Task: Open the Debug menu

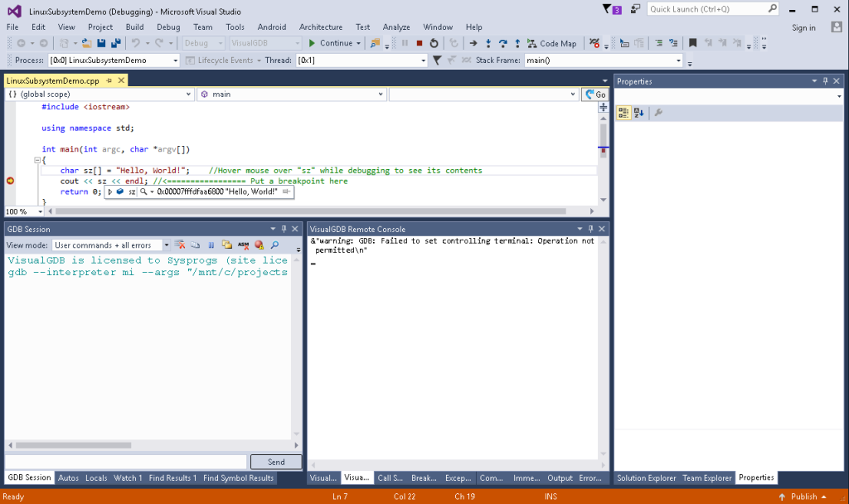Action: (x=168, y=27)
